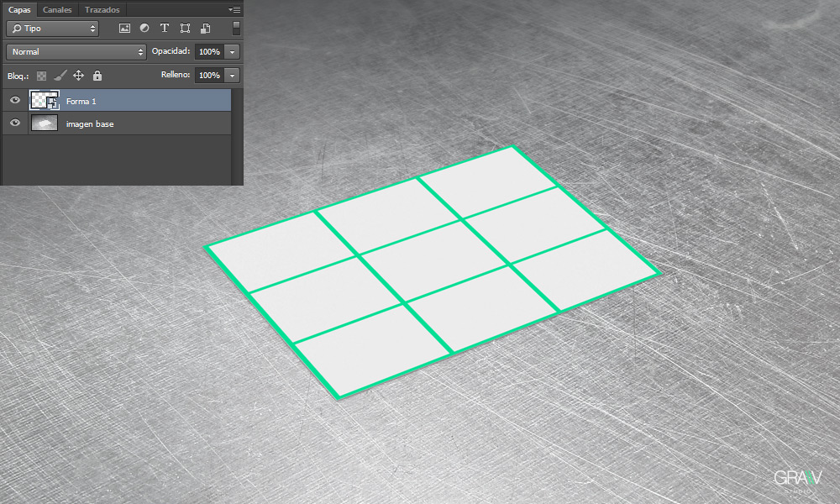Lock image pixels with brush icon
The width and height of the screenshot is (840, 504).
coord(60,76)
